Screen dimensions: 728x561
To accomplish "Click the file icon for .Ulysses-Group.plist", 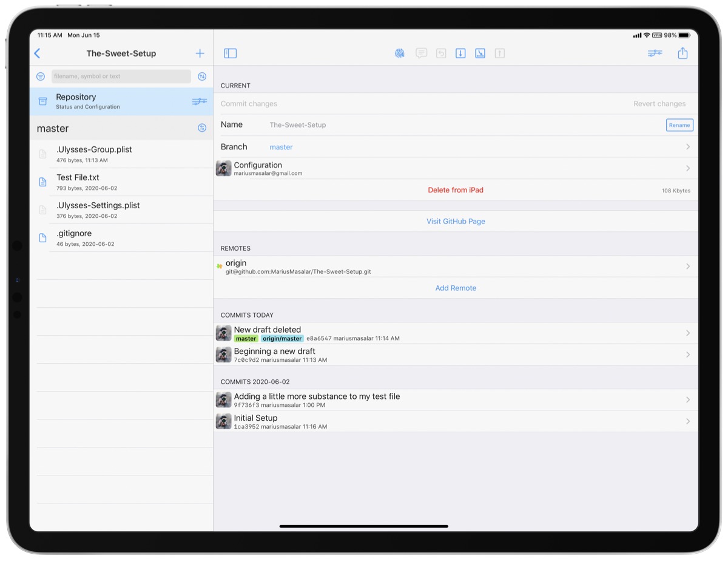I will coord(42,154).
